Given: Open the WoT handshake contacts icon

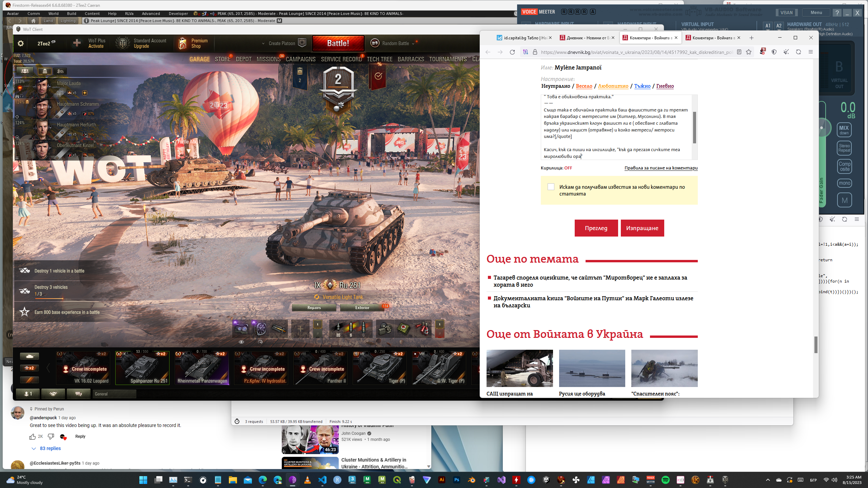Looking at the screenshot, I should click(53, 394).
